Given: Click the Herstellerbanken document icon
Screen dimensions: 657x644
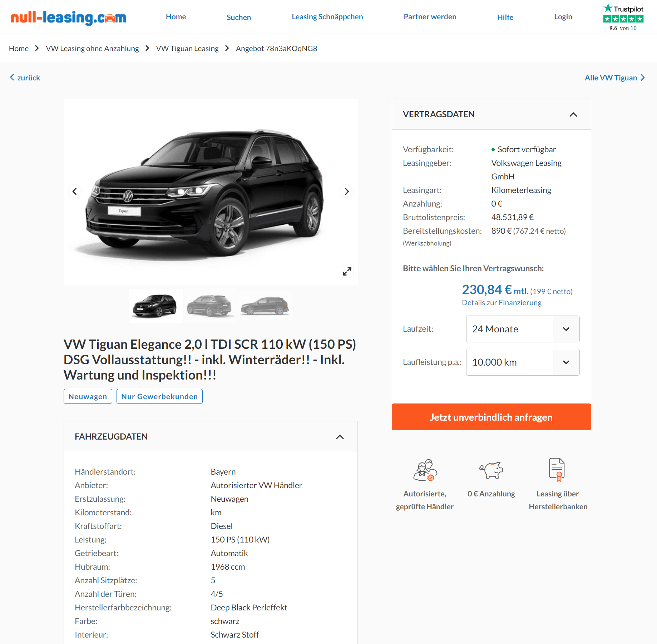Looking at the screenshot, I should point(557,470).
